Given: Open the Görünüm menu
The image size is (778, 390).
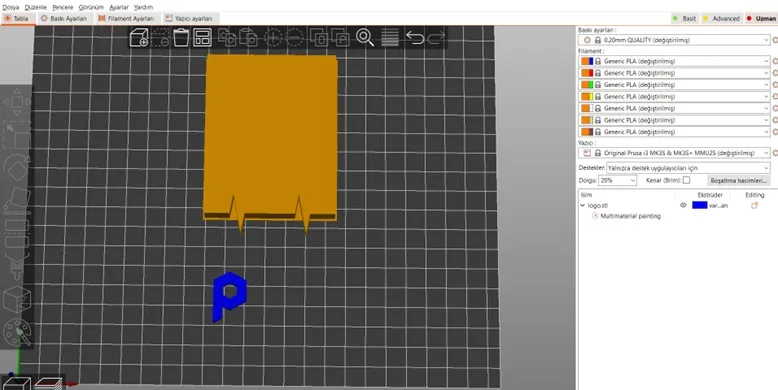Looking at the screenshot, I should coord(91,7).
